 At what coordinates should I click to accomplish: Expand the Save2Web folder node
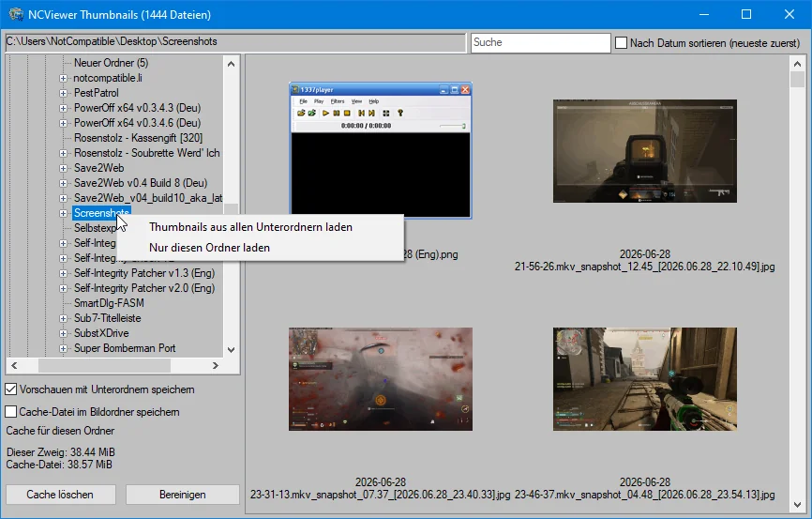tap(63, 169)
